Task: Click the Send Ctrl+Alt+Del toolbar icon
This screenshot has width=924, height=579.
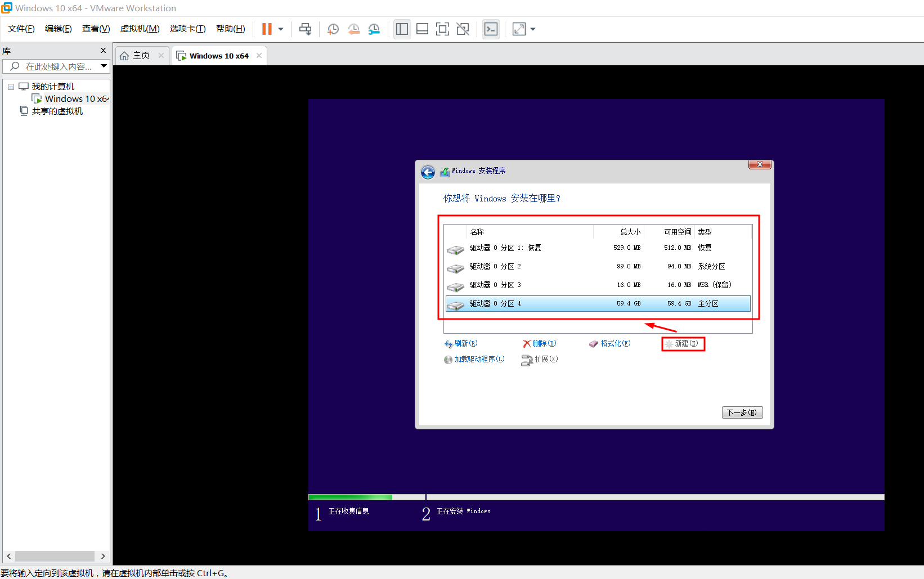Action: click(305, 29)
